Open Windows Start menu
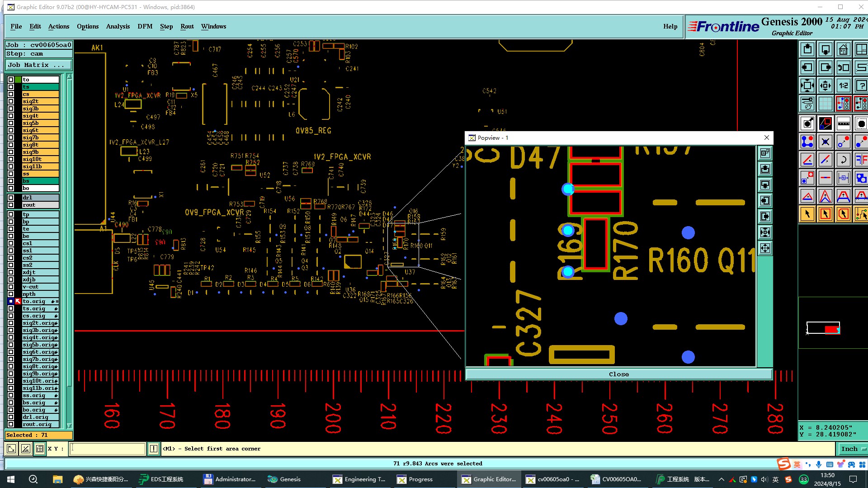 [x=11, y=479]
